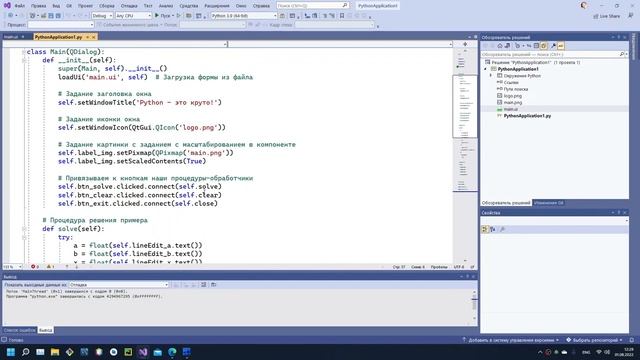Click the property pages wrench in Properties
The image size is (640, 360).
(x=502, y=229)
